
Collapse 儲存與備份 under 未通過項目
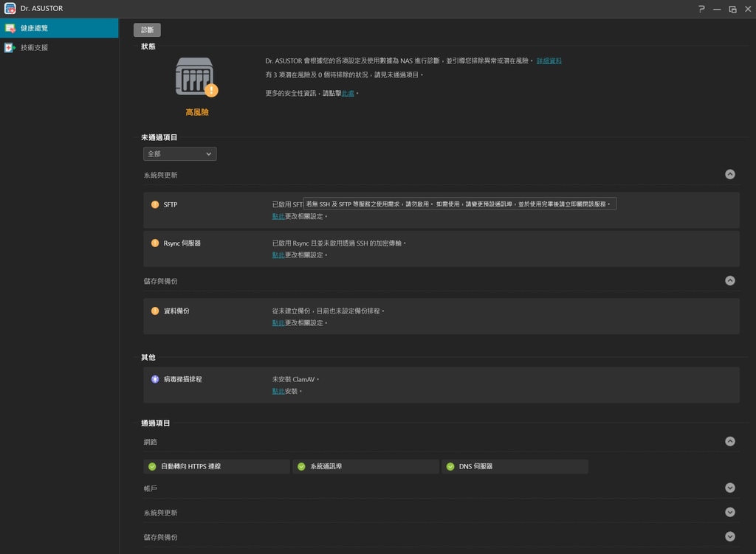coord(730,280)
